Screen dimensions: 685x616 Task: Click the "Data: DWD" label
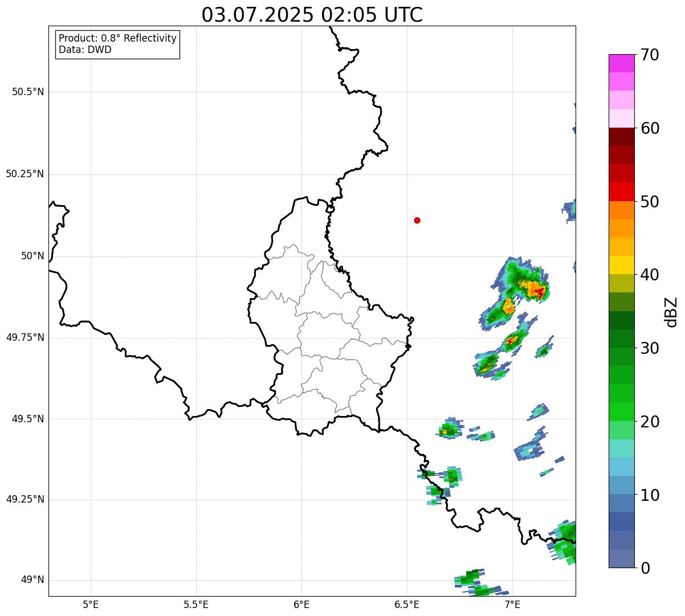pyautogui.click(x=85, y=50)
